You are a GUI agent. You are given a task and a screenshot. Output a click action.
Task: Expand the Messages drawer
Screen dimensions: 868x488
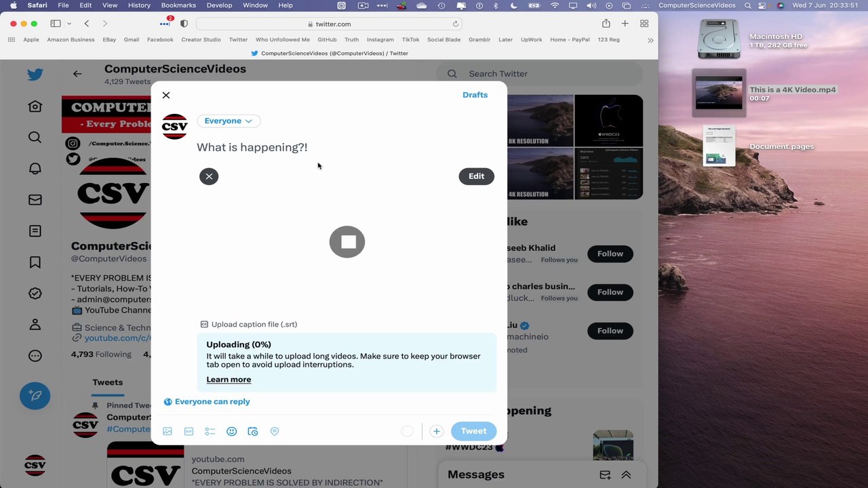[x=626, y=475]
